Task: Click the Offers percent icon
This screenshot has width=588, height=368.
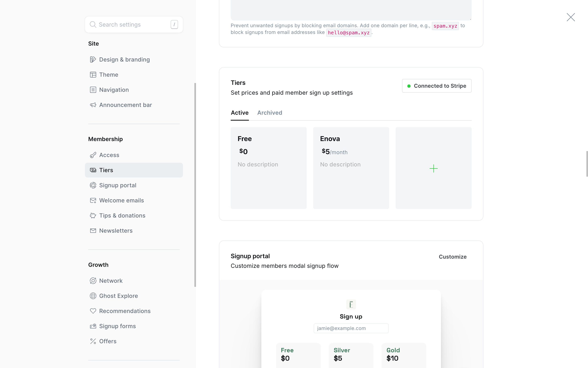Action: click(93, 341)
